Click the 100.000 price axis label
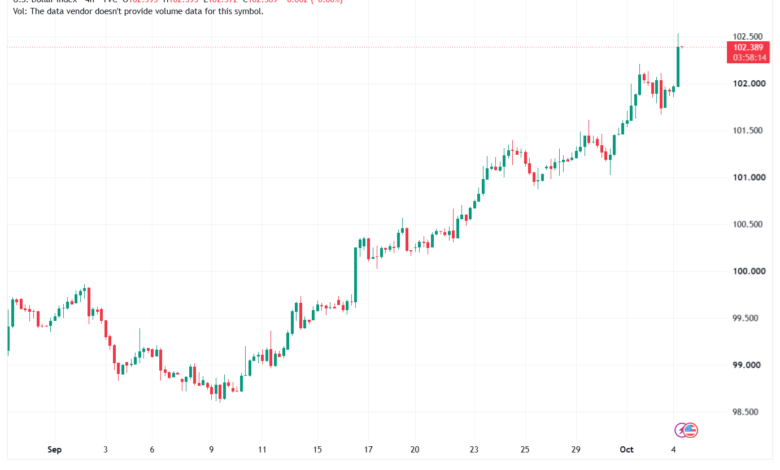780x470 pixels. click(749, 271)
